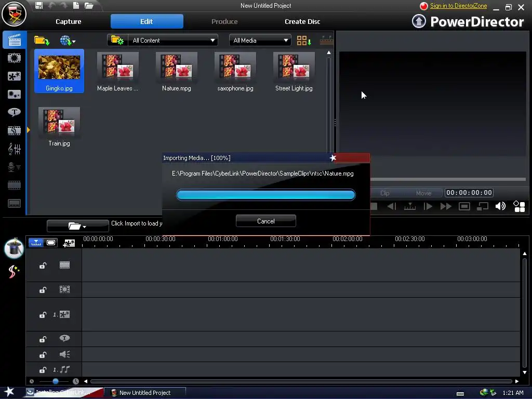
Task: Open the Produce tab
Action: [224, 21]
